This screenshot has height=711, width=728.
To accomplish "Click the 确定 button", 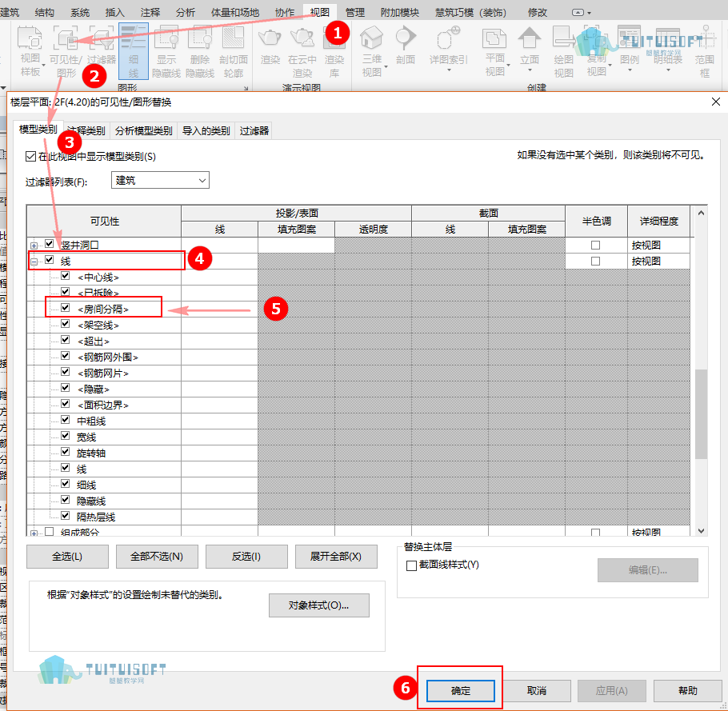I will coord(461,690).
